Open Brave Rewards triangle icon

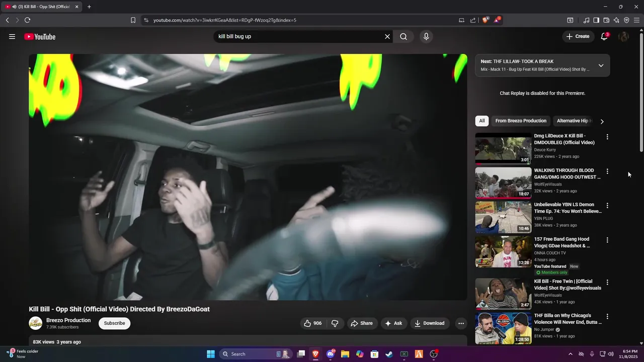[x=497, y=20]
